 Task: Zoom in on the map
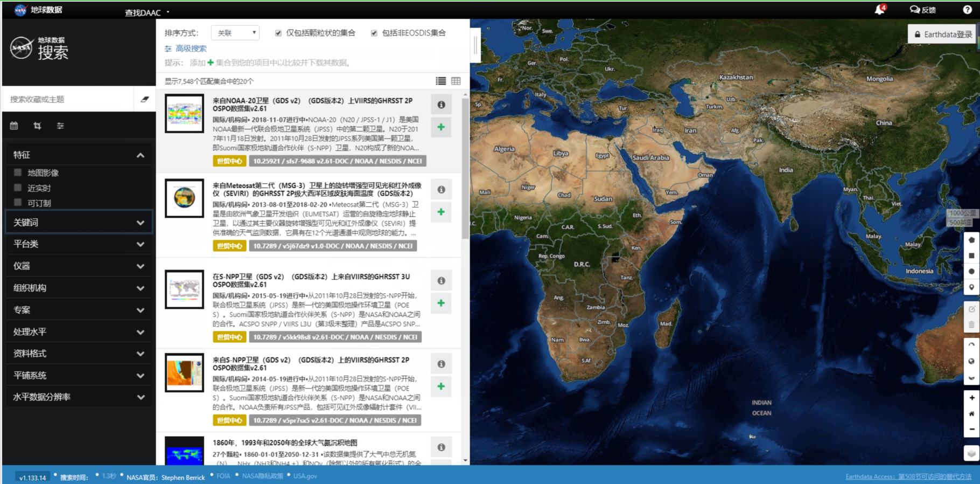[971, 398]
